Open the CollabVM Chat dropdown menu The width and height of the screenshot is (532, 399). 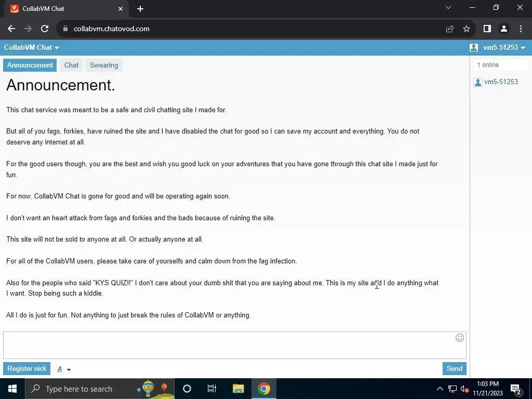[x=32, y=47]
